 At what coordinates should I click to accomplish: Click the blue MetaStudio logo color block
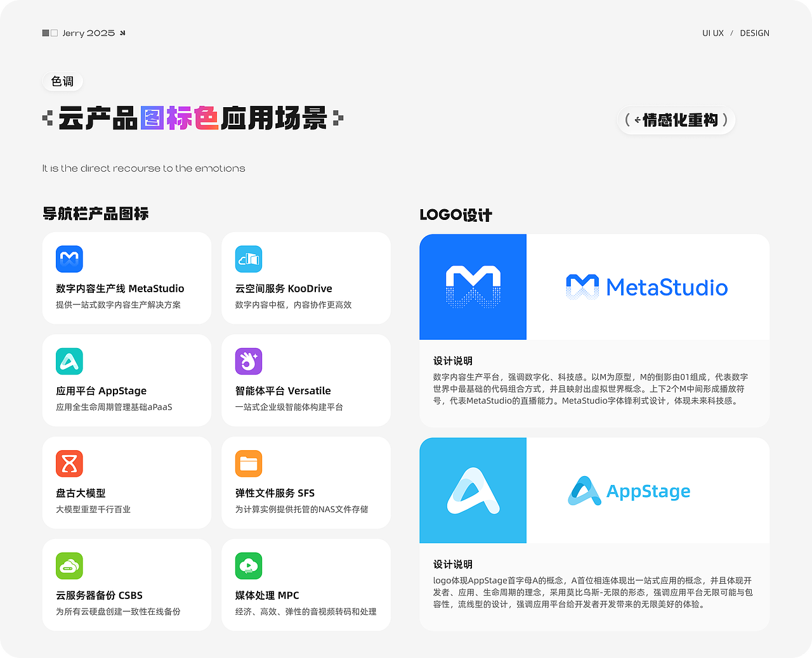473,287
